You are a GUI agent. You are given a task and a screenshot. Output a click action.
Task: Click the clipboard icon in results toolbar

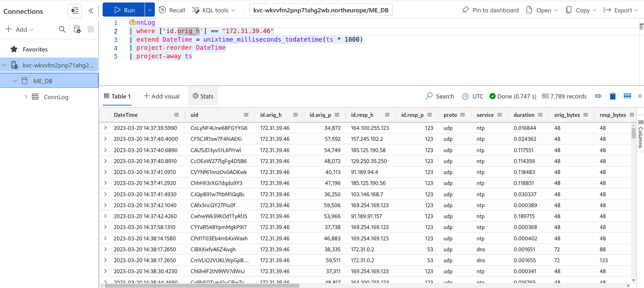click(x=613, y=96)
